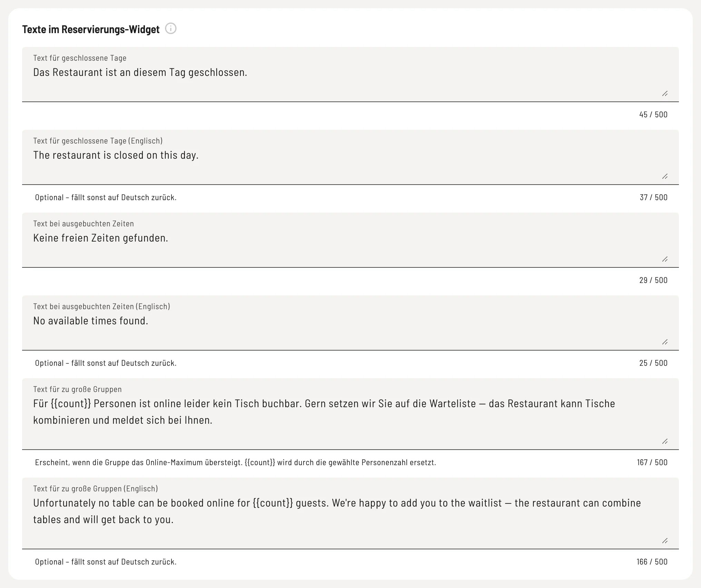Click resize handle of ausgebuchten Zeiten field

(x=665, y=259)
